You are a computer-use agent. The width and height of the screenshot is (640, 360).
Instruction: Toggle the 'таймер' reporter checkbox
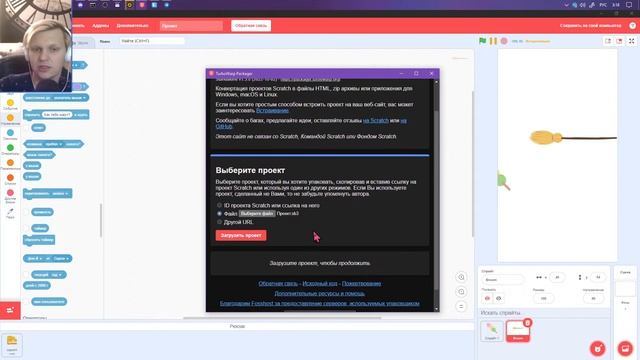pyautogui.click(x=27, y=228)
